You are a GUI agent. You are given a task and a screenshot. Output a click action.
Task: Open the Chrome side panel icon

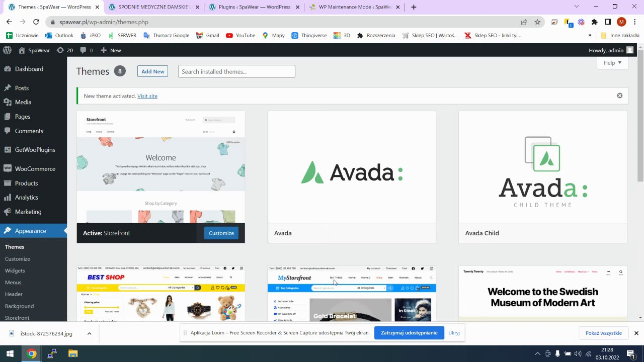[x=608, y=22]
